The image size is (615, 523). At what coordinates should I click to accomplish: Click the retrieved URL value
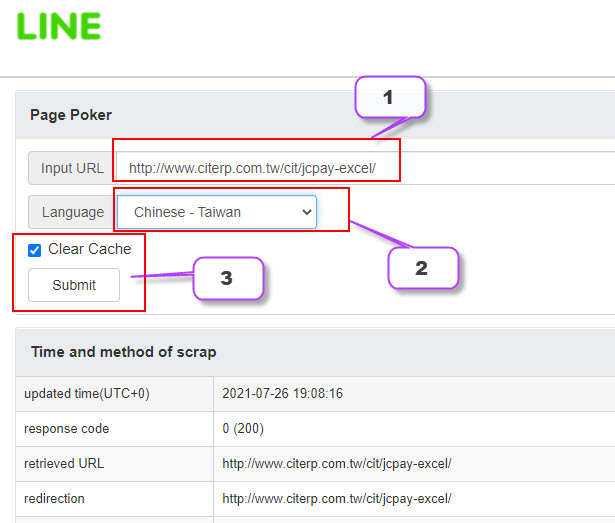[336, 463]
